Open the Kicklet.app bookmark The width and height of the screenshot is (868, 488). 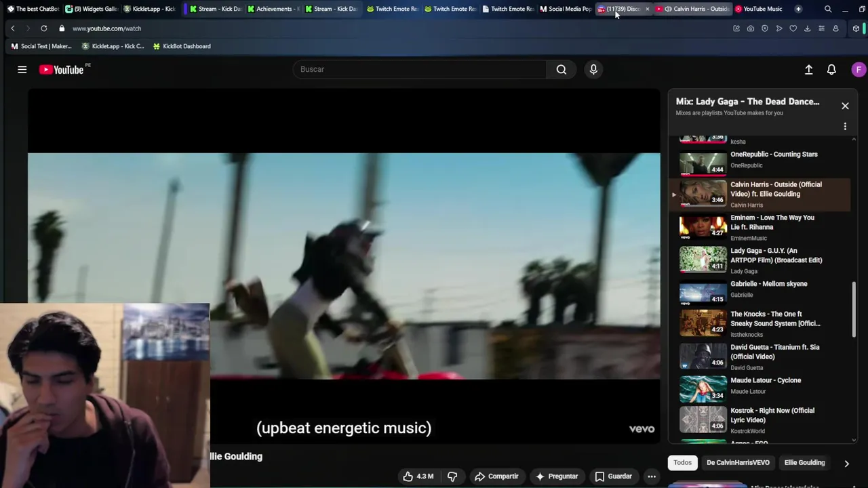coord(113,46)
